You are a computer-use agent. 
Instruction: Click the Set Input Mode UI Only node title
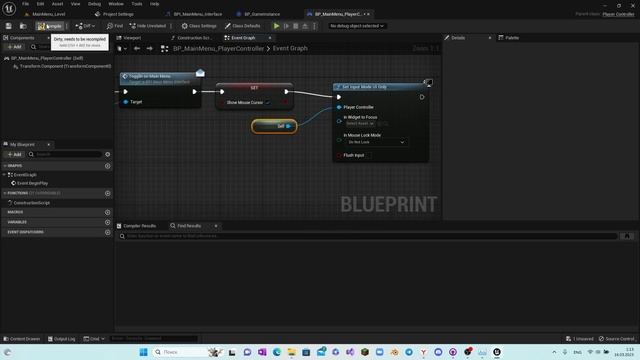click(364, 87)
